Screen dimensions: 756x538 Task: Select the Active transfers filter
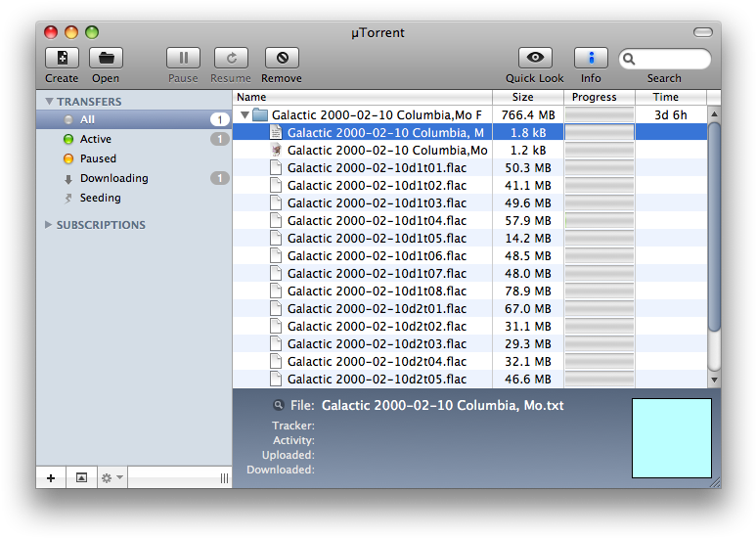pyautogui.click(x=134, y=139)
